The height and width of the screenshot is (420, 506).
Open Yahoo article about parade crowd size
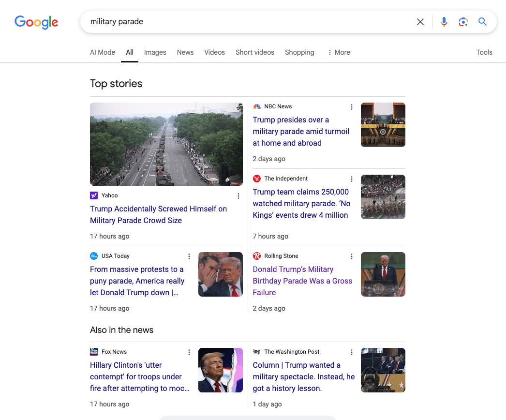coord(158,214)
